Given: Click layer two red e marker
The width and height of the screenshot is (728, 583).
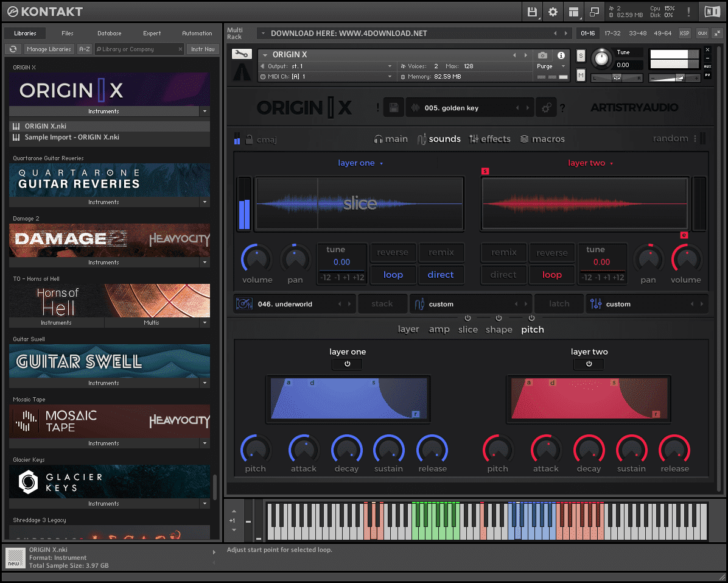Looking at the screenshot, I should pyautogui.click(x=684, y=235).
